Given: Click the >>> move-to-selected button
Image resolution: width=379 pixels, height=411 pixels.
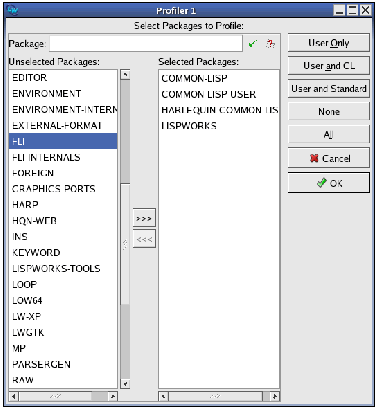Looking at the screenshot, I should click(x=144, y=219).
